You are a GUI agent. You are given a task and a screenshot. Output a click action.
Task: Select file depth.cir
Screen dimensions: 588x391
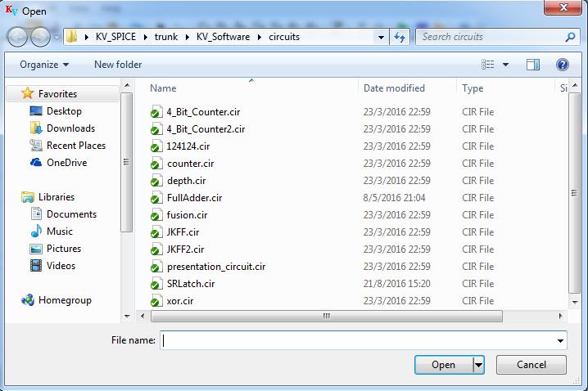(187, 181)
